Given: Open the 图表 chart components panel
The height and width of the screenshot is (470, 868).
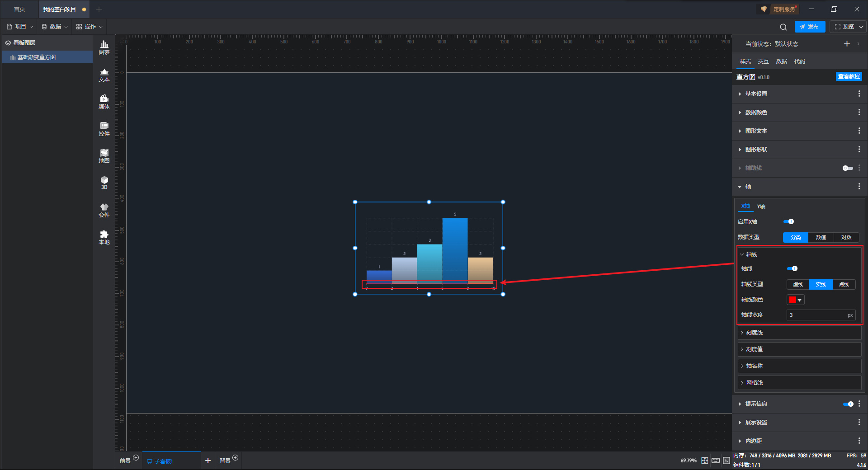Looking at the screenshot, I should point(104,47).
